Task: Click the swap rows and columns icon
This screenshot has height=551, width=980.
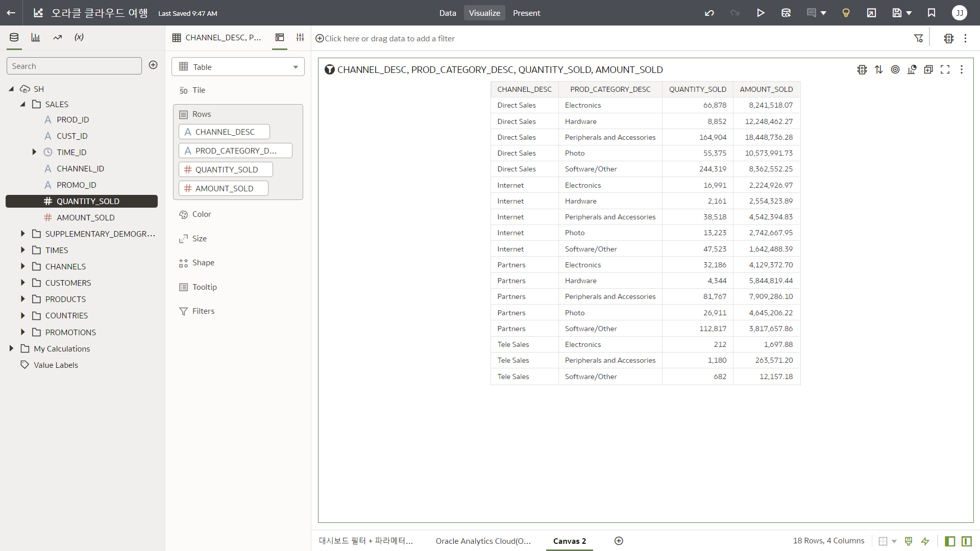Action: point(878,69)
